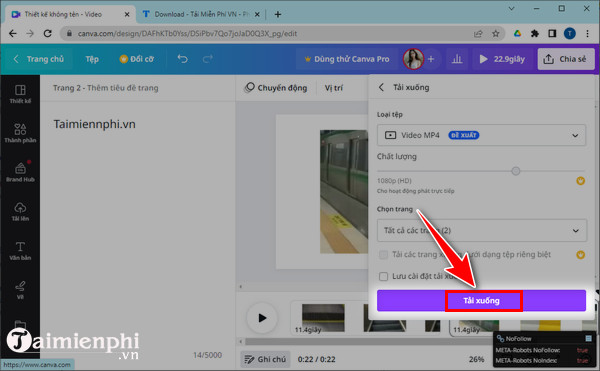Go back from Tải xuống panel
The image size is (600, 371).
pos(381,87)
